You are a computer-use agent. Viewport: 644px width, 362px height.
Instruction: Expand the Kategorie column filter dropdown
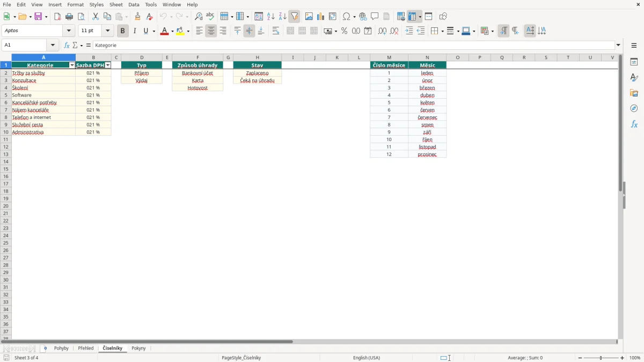click(x=72, y=65)
